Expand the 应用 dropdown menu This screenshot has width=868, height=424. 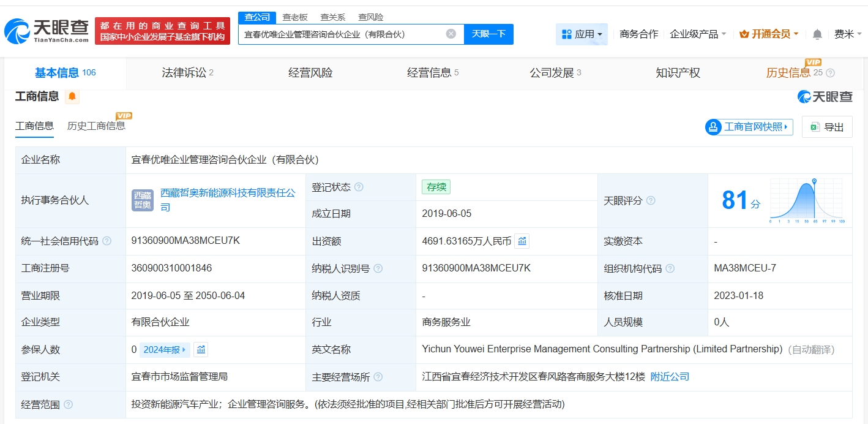582,34
